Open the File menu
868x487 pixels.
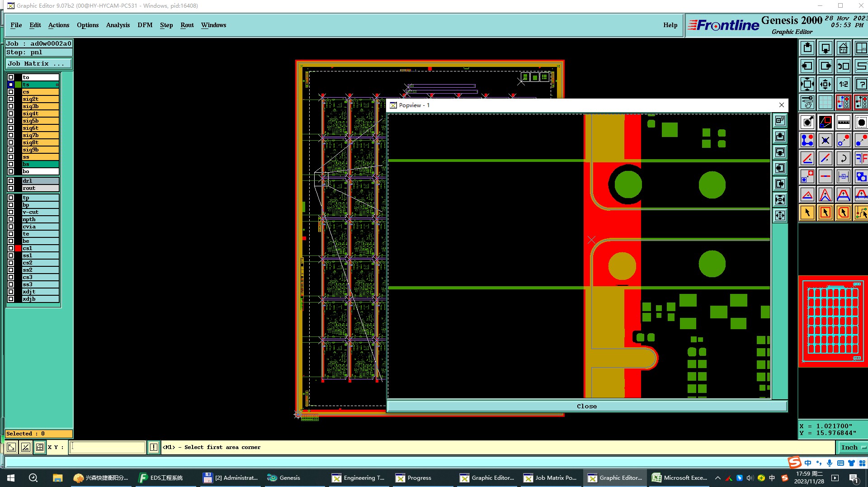click(16, 25)
